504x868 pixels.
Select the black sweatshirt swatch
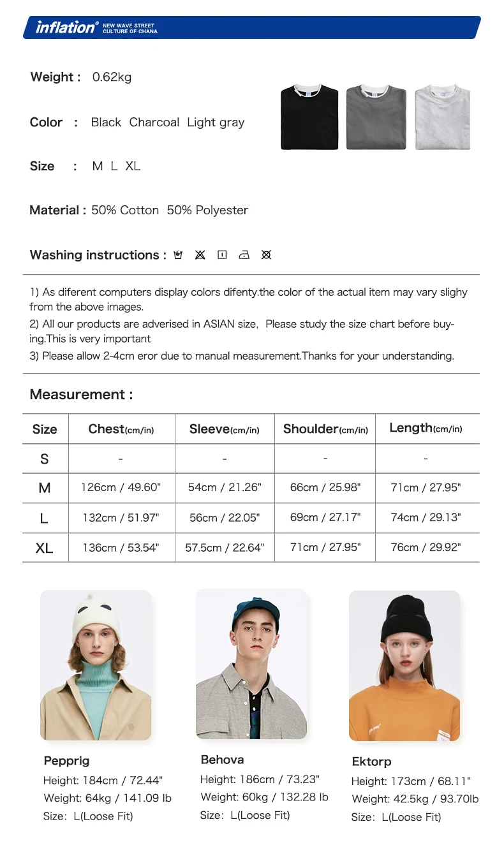(309, 117)
